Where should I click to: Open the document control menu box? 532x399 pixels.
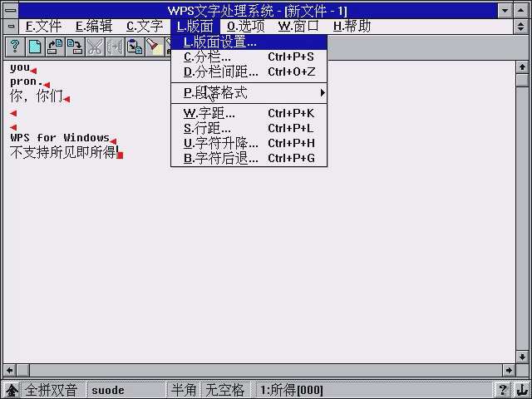coord(11,26)
